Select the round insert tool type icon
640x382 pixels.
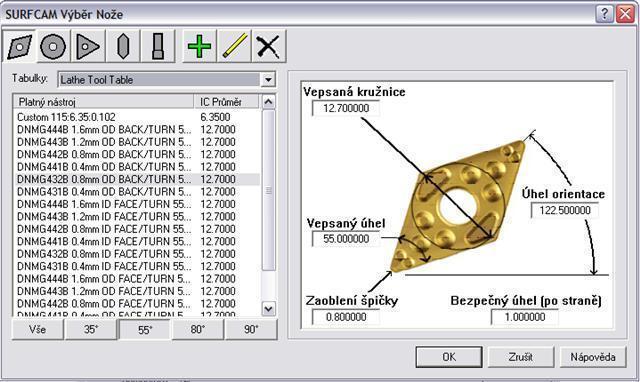53,46
